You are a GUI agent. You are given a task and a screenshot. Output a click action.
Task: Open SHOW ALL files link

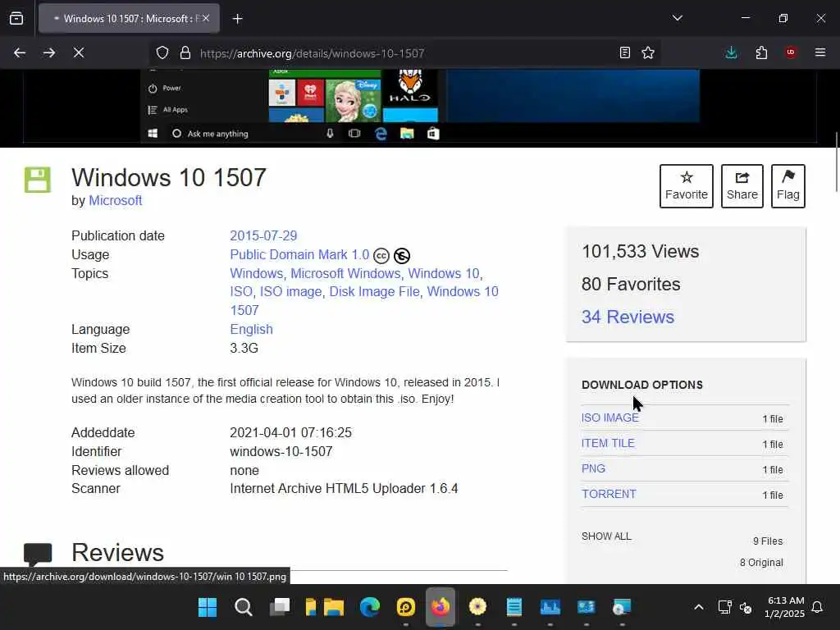coord(606,536)
